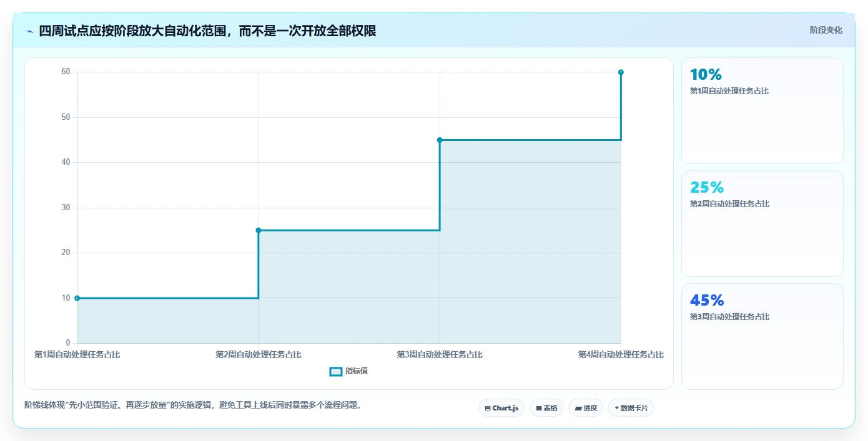Click the 第2周自动处理任务占比 label under 25%
Viewport: 868px width, 441px height.
pyautogui.click(x=729, y=204)
